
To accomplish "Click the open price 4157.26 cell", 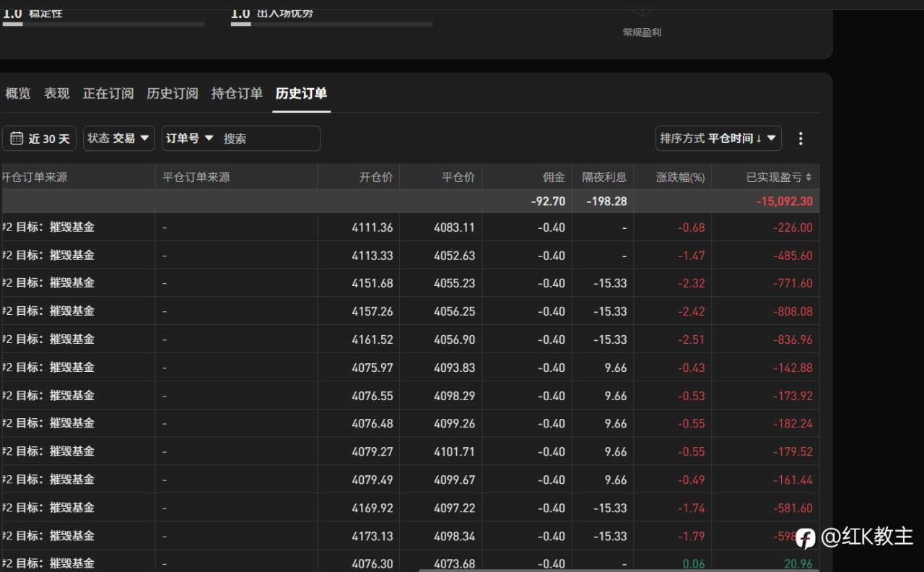I will pyautogui.click(x=372, y=311).
